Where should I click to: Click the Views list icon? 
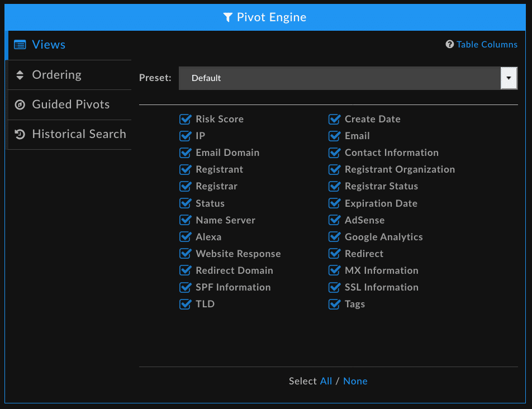click(x=20, y=45)
